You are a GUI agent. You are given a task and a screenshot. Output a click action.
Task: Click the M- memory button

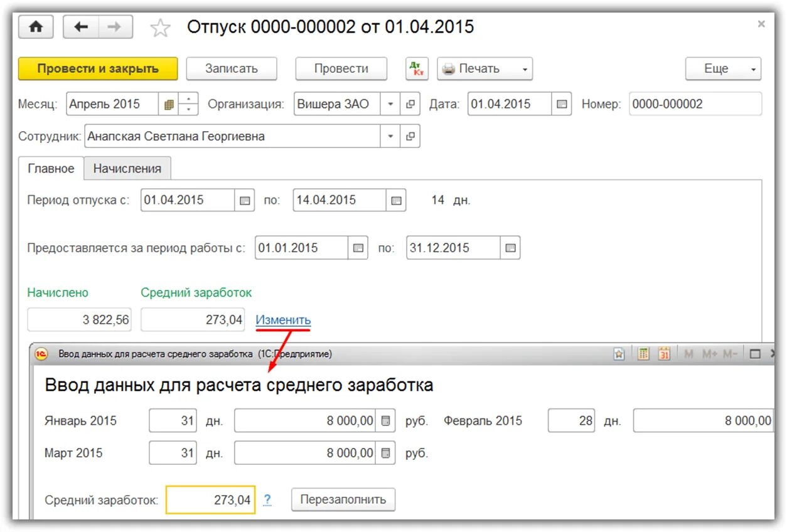pos(730,354)
